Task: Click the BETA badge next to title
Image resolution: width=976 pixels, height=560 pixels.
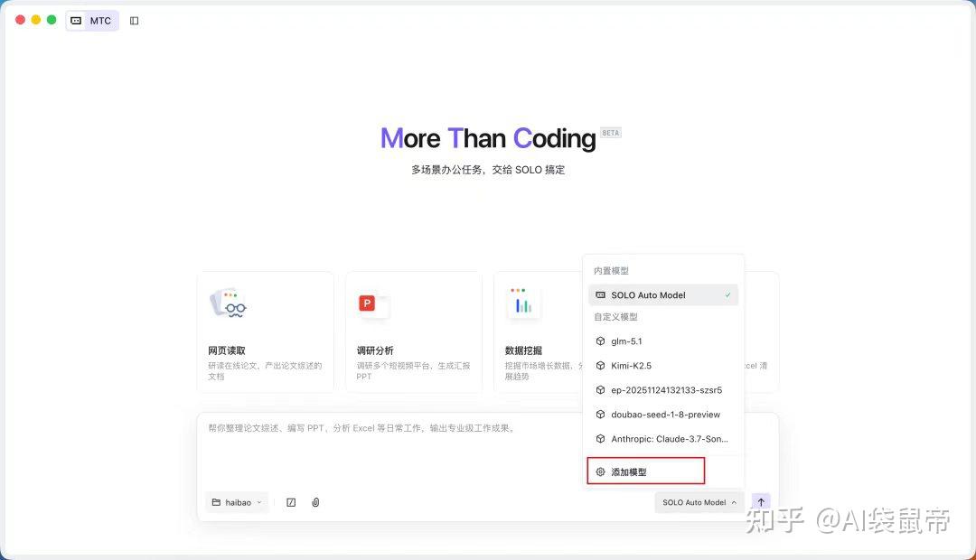Action: point(611,133)
